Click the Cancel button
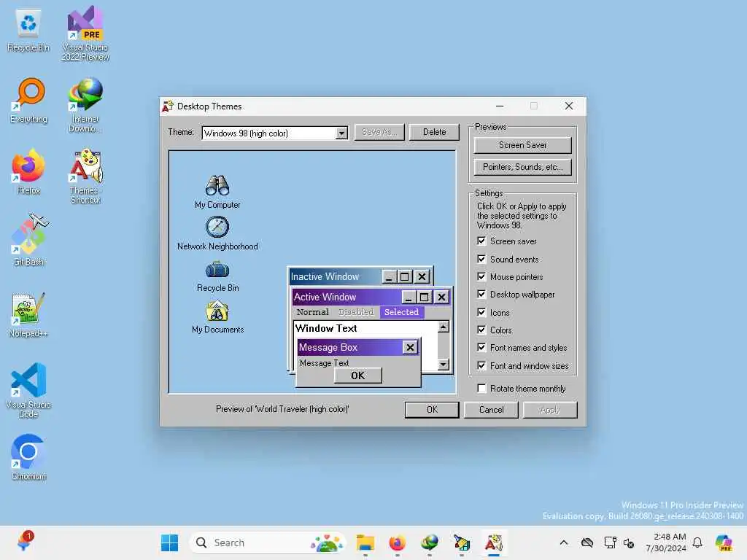747x560 pixels. [491, 410]
